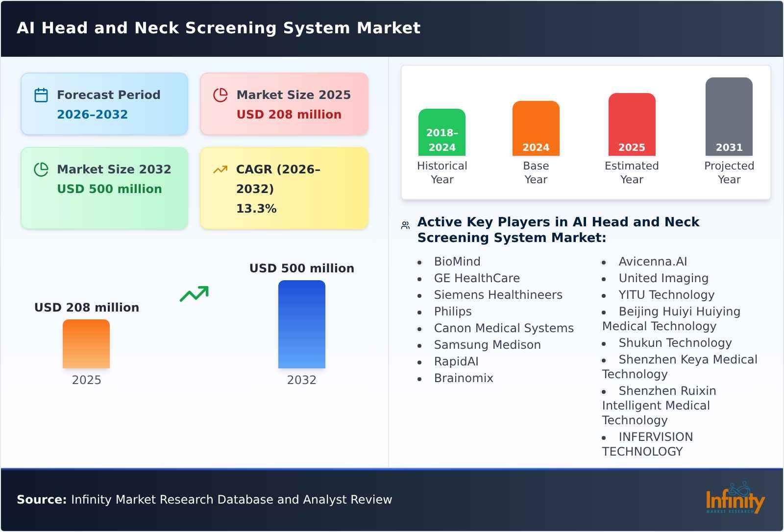784x532 pixels.
Task: Click the Source line in the footer
Action: [x=204, y=500]
